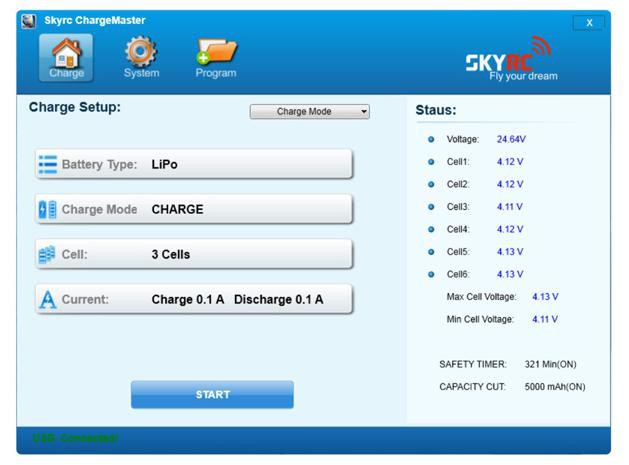Click the Cell3 4.11 V value
This screenshot has width=629, height=465.
(509, 207)
